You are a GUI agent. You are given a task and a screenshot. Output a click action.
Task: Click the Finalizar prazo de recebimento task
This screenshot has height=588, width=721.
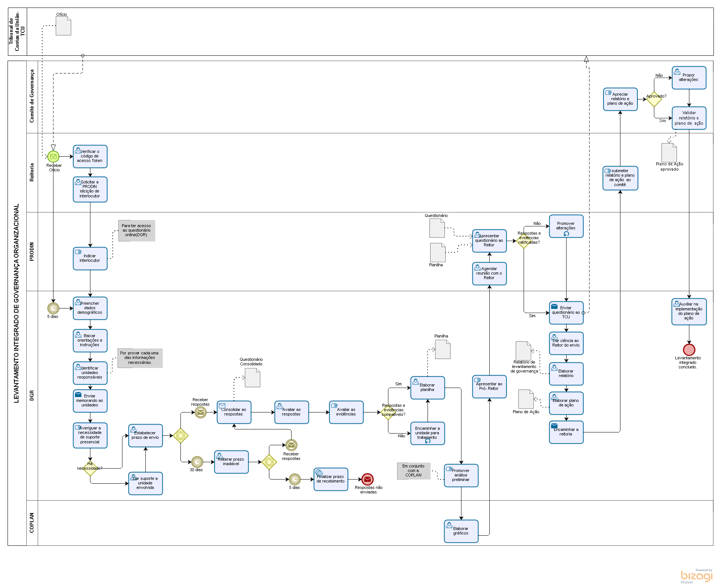(330, 479)
